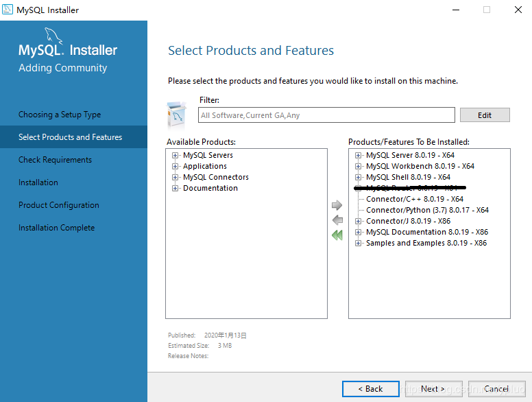
Task: Select MySQL Shell 8.0.19 - X64 entry
Action: tap(408, 177)
